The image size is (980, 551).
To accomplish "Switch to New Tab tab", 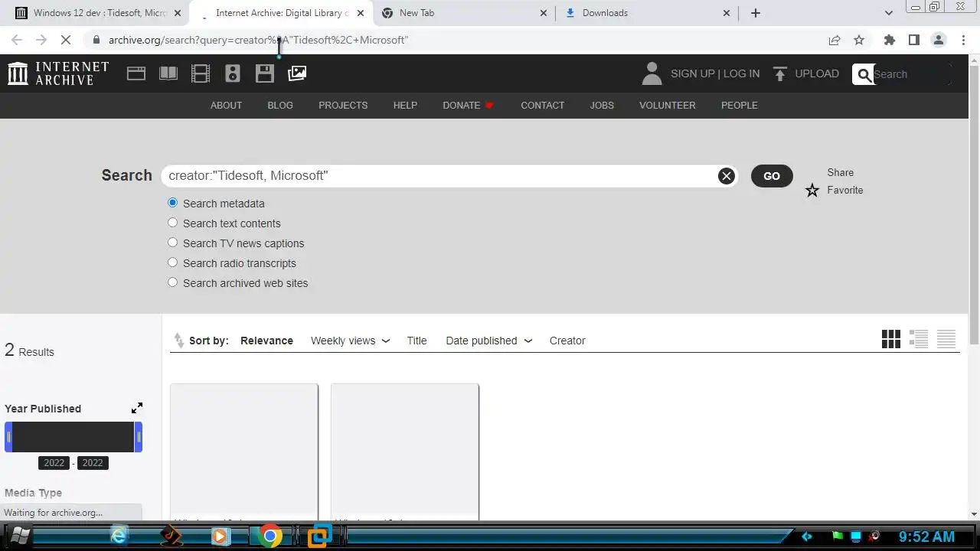I will pos(465,13).
